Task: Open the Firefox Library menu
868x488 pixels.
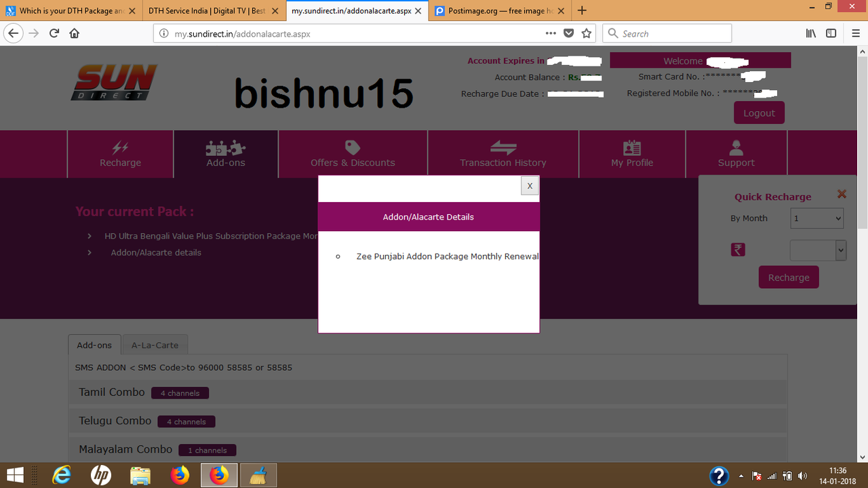Action: point(810,33)
